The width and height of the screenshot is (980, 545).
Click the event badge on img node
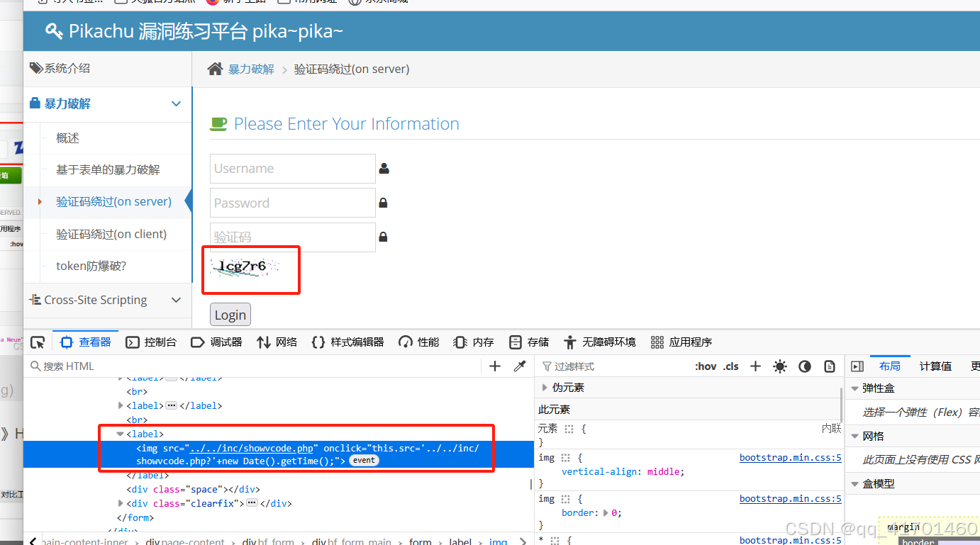click(x=364, y=461)
